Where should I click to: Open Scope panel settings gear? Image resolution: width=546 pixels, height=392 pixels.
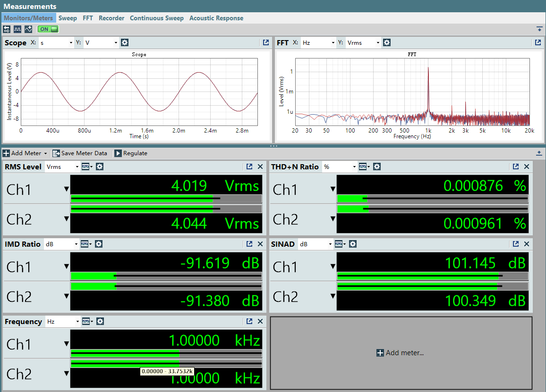tap(125, 42)
